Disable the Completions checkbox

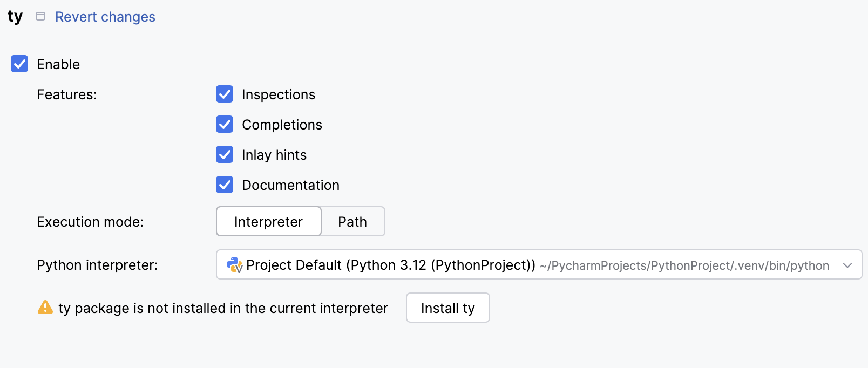tap(225, 125)
